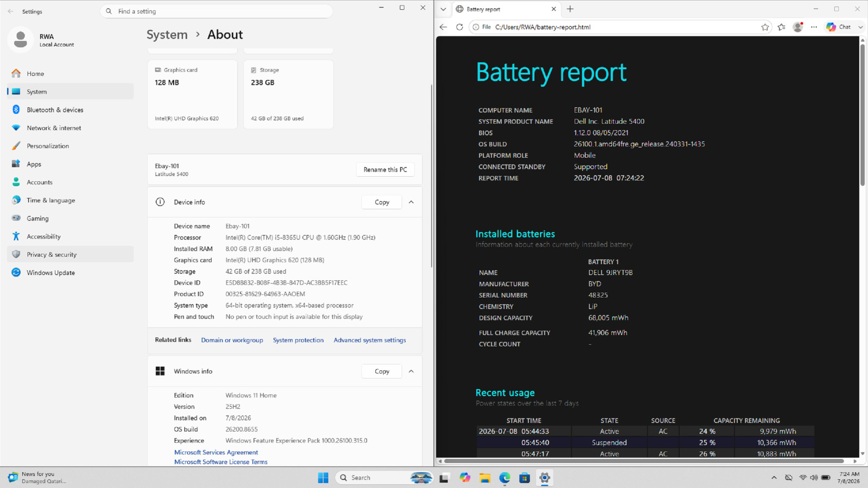The width and height of the screenshot is (868, 488).
Task: Open a new browser tab
Action: [570, 9]
